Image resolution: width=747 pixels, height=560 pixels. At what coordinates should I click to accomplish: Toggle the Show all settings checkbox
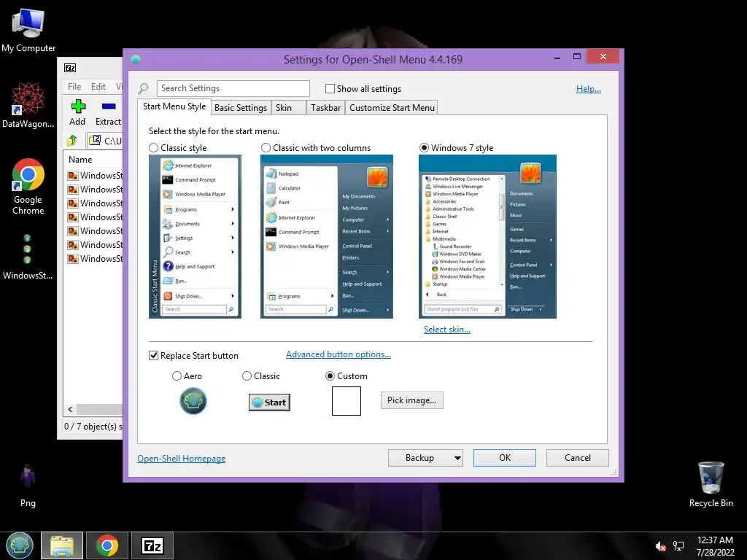pos(330,88)
